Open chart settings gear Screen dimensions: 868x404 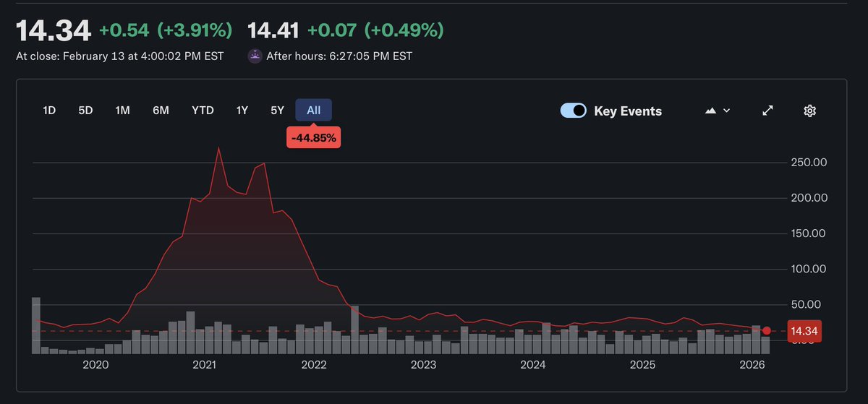(810, 111)
